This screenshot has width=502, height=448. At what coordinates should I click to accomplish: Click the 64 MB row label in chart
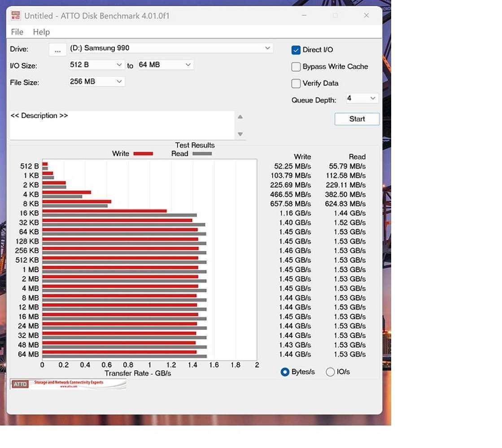pos(29,355)
